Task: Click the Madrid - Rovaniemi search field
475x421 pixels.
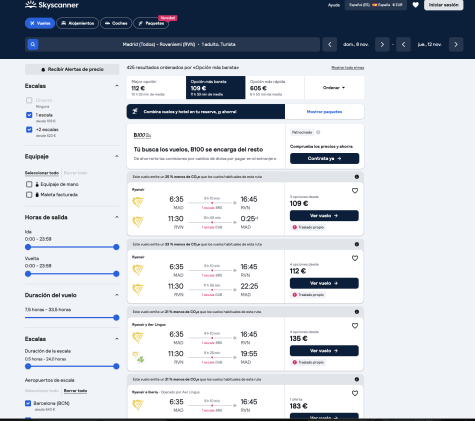Action: point(173,44)
